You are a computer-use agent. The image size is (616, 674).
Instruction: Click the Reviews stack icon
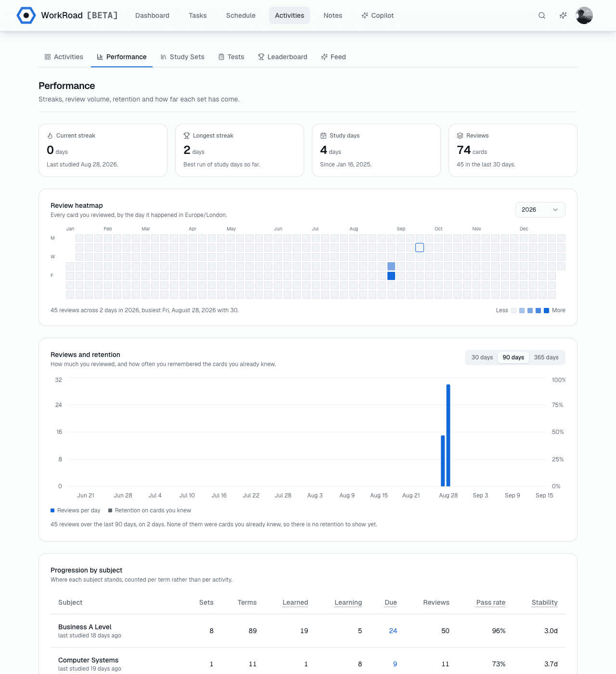(x=460, y=136)
